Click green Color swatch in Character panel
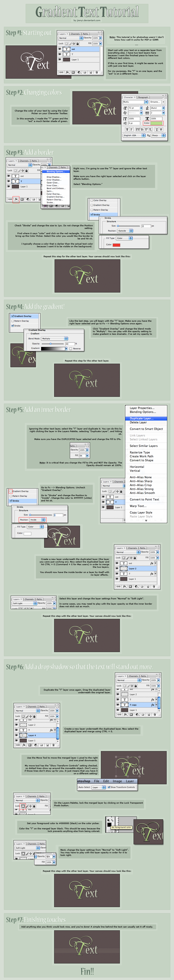174x980 pixels. click(x=157, y=123)
